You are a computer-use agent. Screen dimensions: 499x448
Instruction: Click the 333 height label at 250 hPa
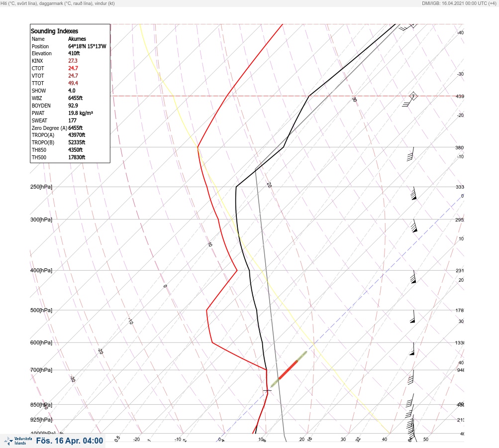460,187
